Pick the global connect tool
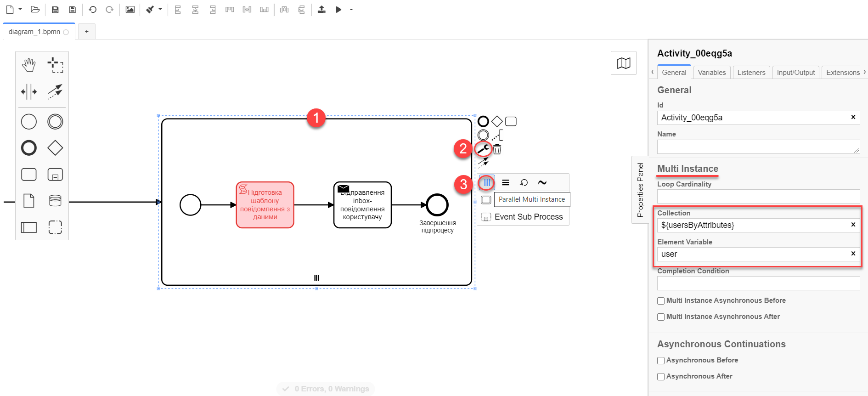868x396 pixels. pos(55,91)
